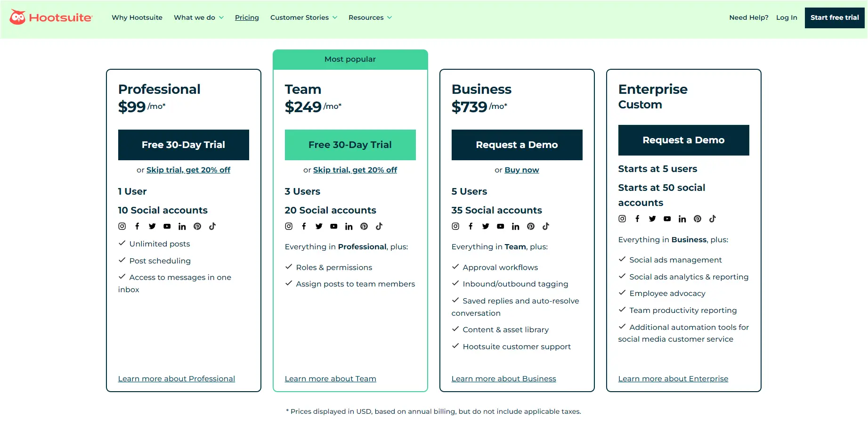Open Why Hootsuite page
The width and height of the screenshot is (868, 427).
(137, 17)
